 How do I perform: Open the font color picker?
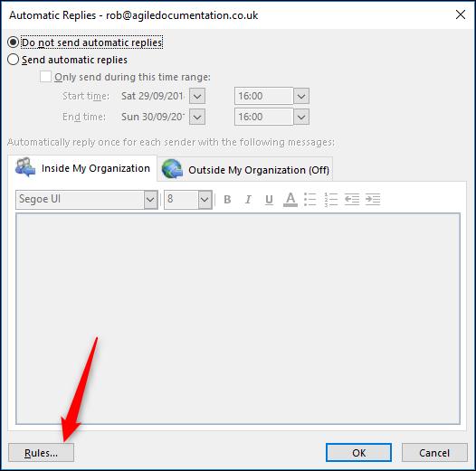[290, 200]
